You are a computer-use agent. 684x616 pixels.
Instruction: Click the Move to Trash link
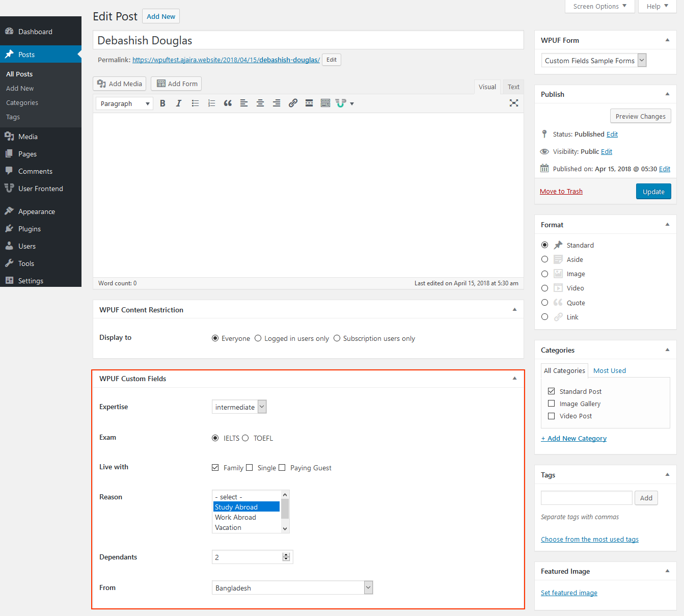click(561, 192)
